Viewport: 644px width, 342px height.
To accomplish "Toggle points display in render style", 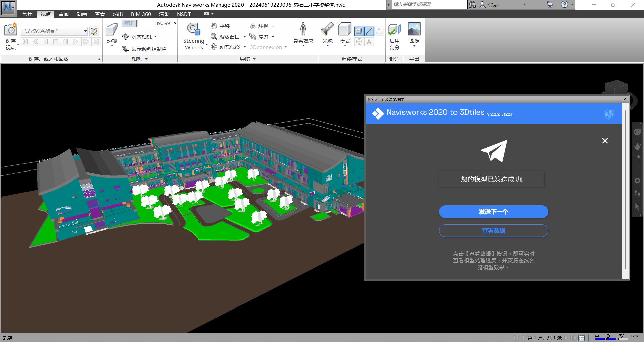I will point(379,31).
